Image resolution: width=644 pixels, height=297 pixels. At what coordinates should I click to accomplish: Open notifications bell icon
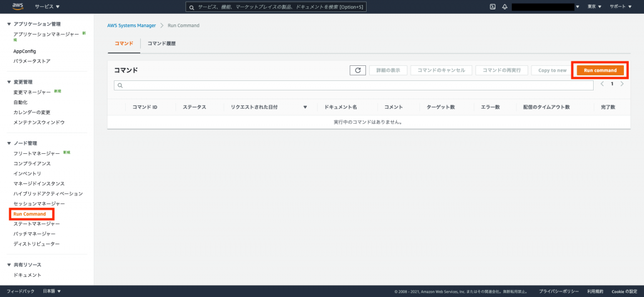click(505, 6)
